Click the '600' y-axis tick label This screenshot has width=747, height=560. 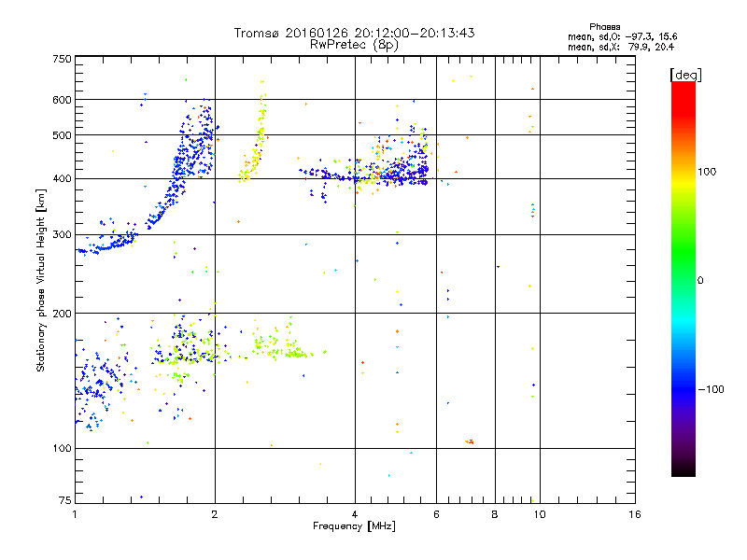63,100
